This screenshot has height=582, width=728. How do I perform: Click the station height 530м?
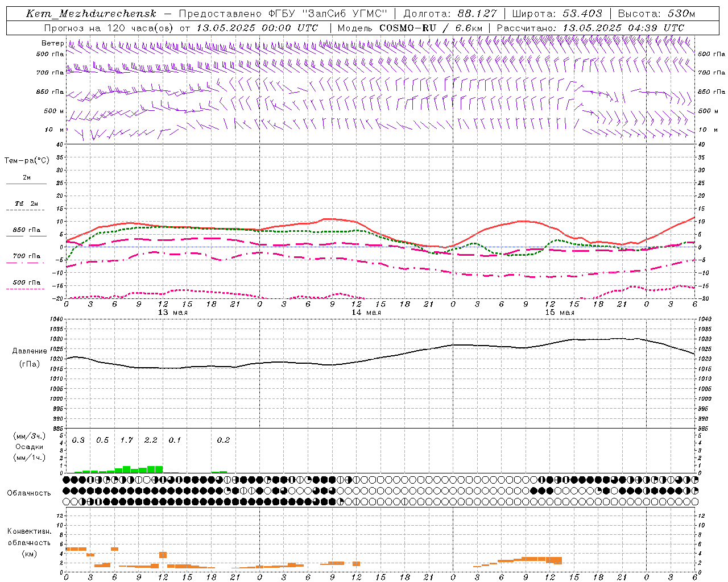[x=680, y=14]
